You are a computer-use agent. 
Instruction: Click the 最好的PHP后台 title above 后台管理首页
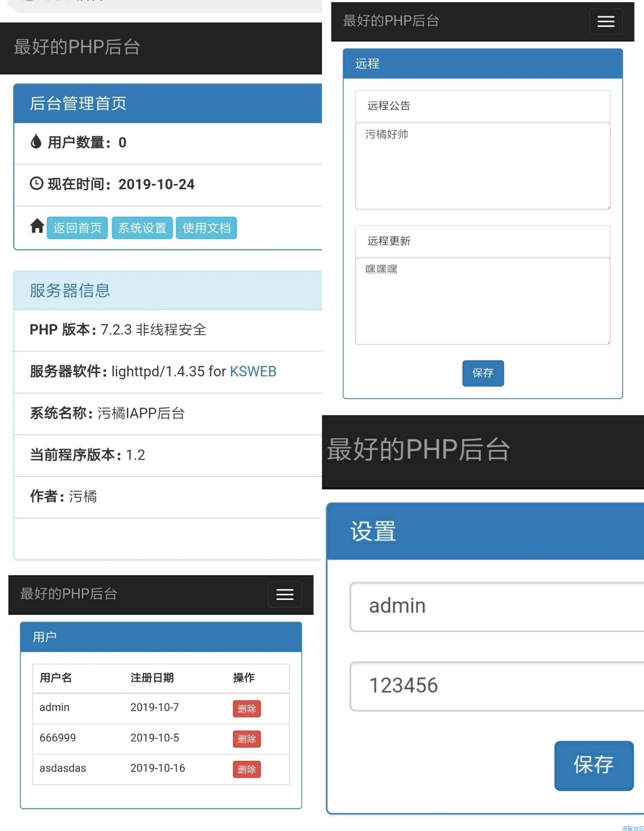[77, 47]
